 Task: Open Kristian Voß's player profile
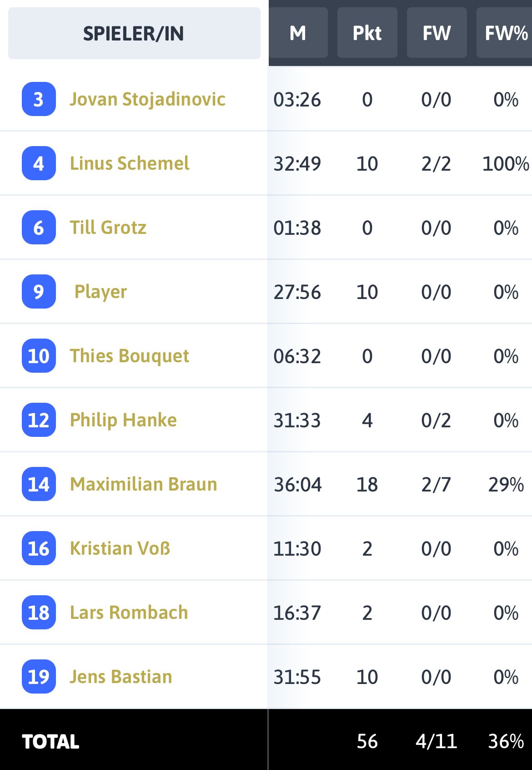[120, 548]
